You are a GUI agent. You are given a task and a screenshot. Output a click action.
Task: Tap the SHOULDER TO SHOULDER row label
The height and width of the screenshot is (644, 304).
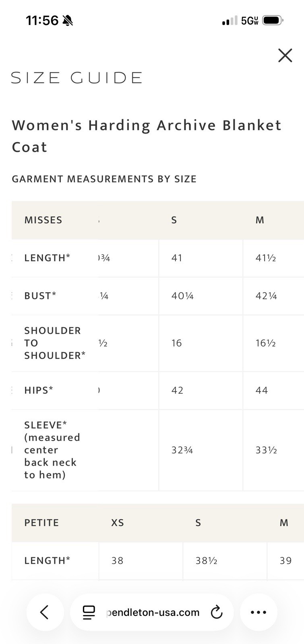[55, 343]
